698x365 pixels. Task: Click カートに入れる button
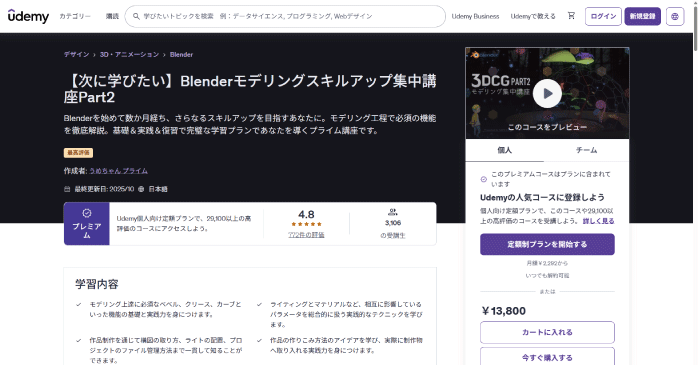click(x=547, y=332)
